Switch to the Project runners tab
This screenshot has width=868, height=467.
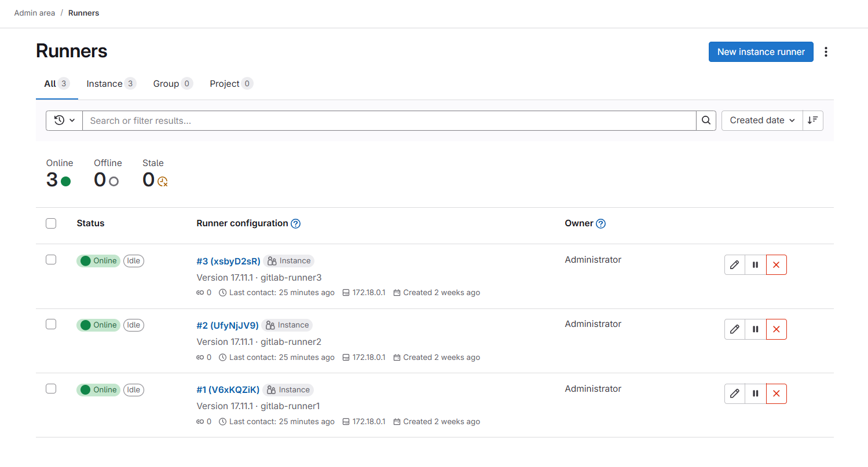pos(230,84)
